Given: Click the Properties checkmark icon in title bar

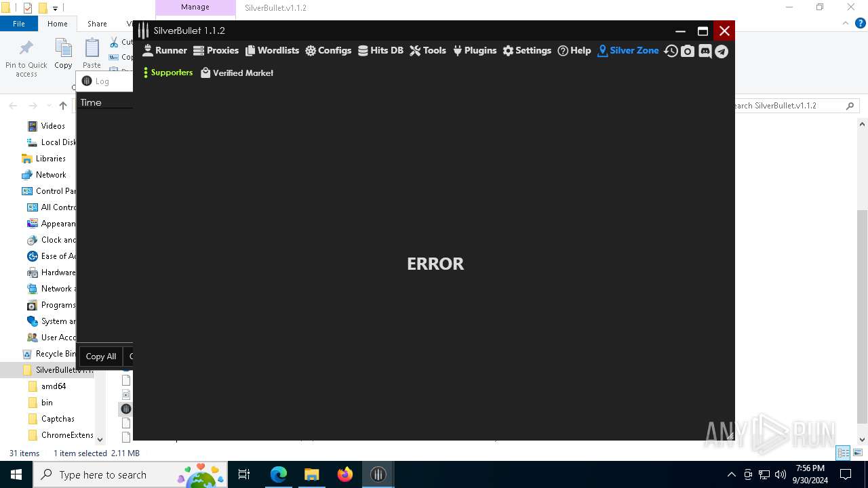Looking at the screenshot, I should click(28, 8).
